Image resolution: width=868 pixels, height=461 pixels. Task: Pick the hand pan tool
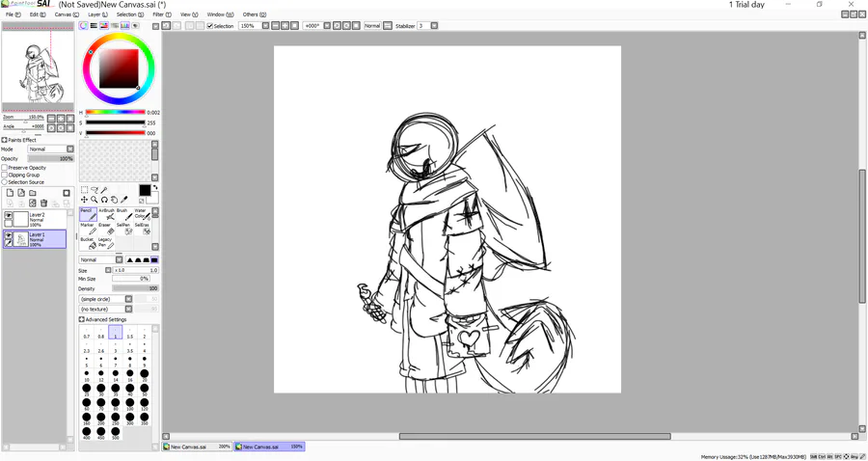(114, 200)
